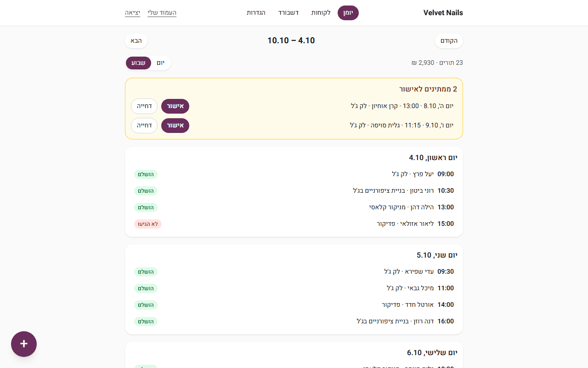Click the יום שני, 5.10 heading
Image resolution: width=588 pixels, height=368 pixels.
tap(437, 255)
